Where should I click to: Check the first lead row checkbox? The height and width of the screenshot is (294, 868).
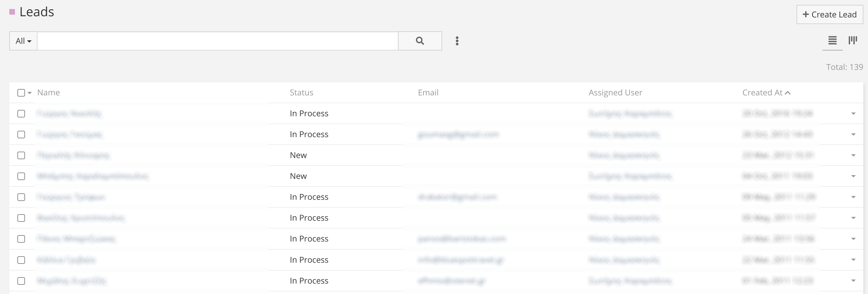(21, 114)
